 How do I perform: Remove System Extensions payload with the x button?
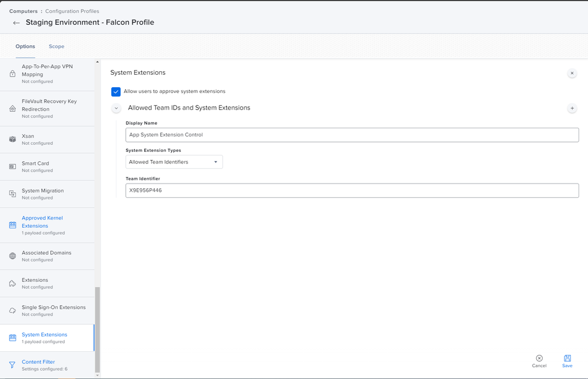click(572, 73)
